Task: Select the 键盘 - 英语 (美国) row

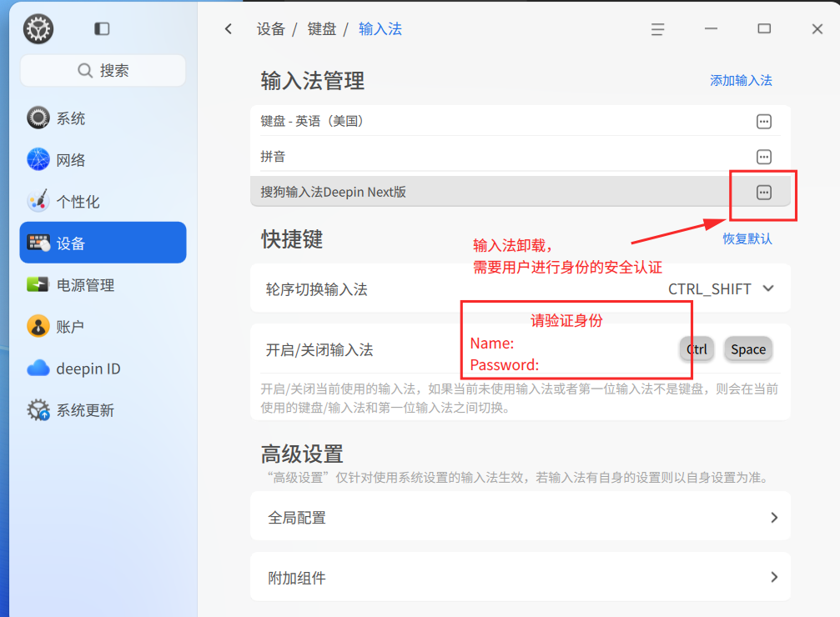Action: click(521, 122)
